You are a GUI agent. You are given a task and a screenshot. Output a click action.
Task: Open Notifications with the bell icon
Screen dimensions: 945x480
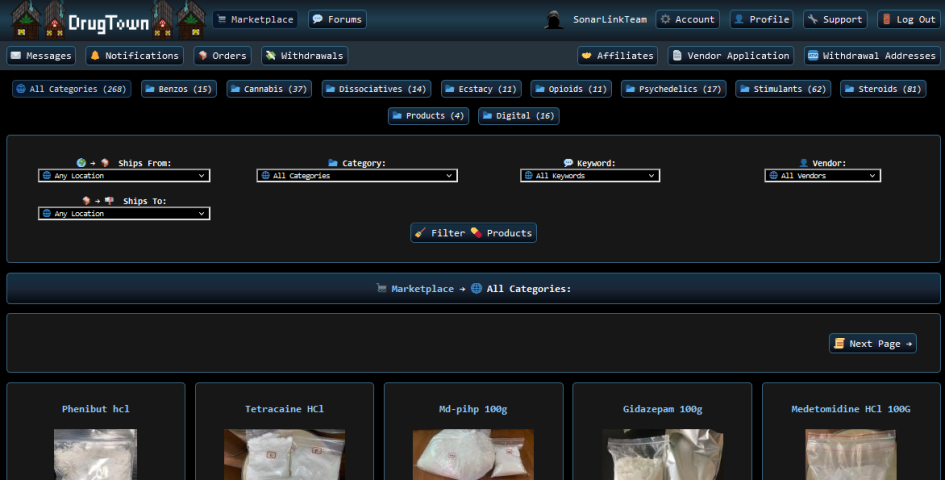click(x=134, y=56)
